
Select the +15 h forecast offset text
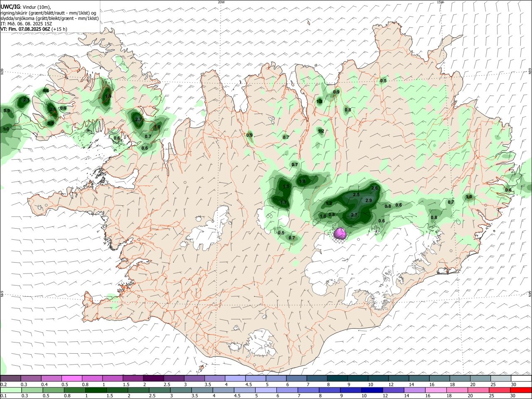point(60,29)
